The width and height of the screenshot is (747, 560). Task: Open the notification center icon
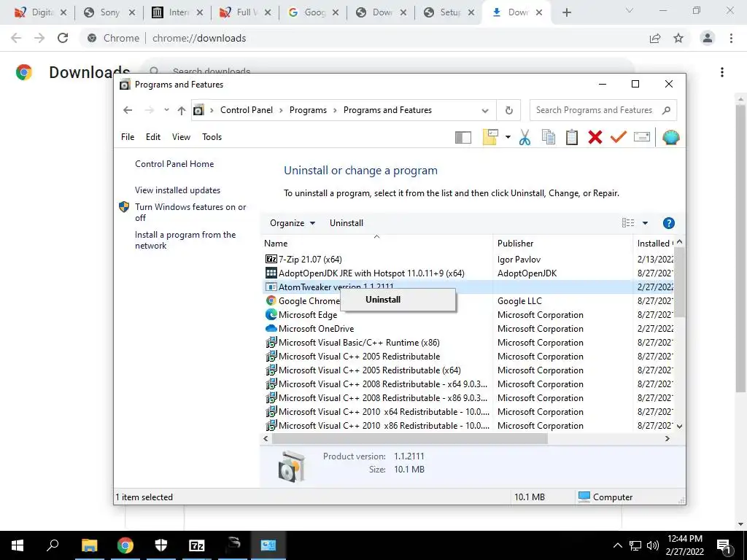[x=724, y=545]
